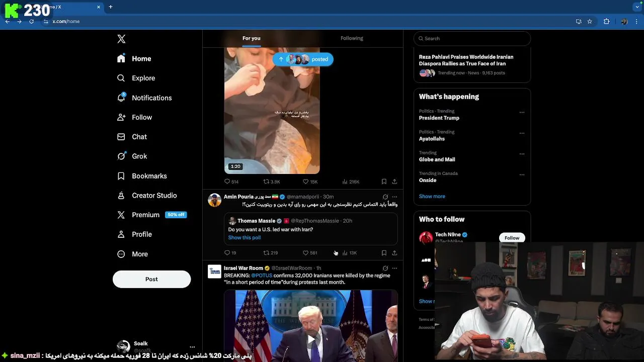Share the video post with 216K views

[x=394, y=182]
